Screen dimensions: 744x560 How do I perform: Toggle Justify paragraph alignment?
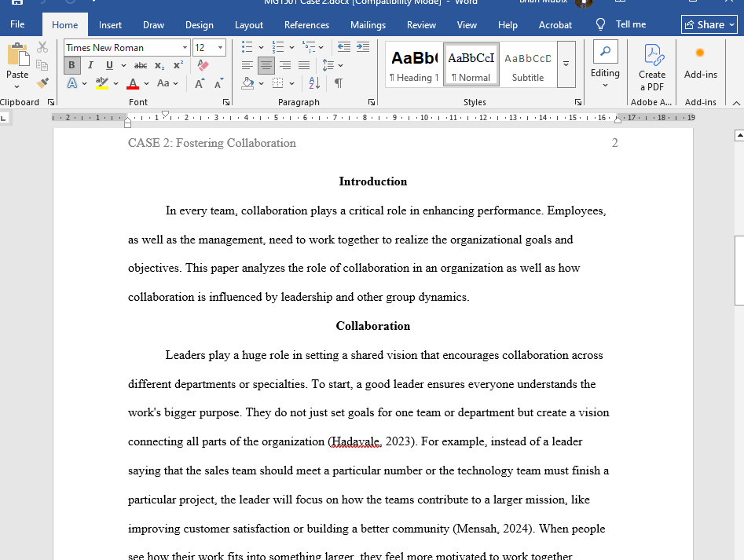pos(304,65)
